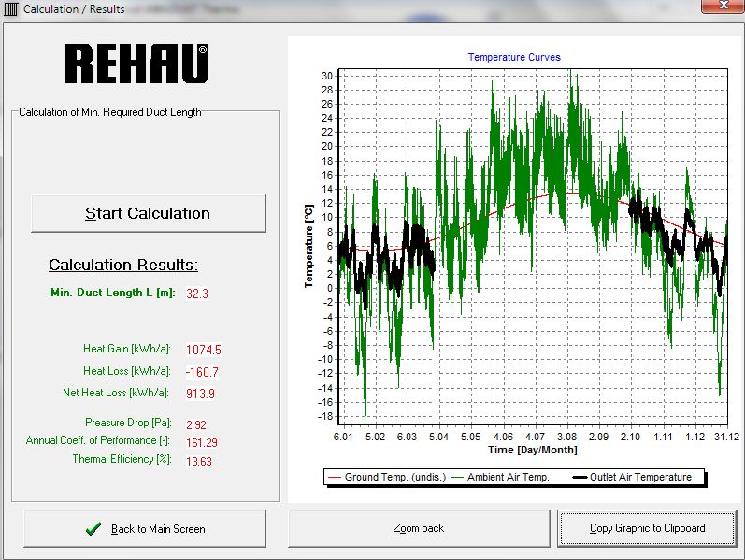Click the Pressure Drop value 2.92
Viewport: 745px width, 560px height.
pos(196,424)
